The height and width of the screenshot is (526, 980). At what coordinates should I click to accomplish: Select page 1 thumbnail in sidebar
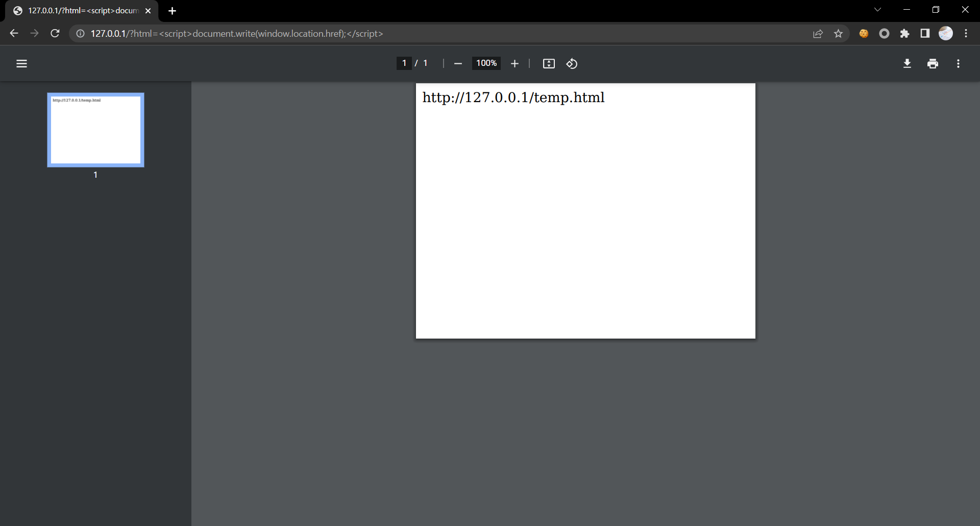click(95, 130)
